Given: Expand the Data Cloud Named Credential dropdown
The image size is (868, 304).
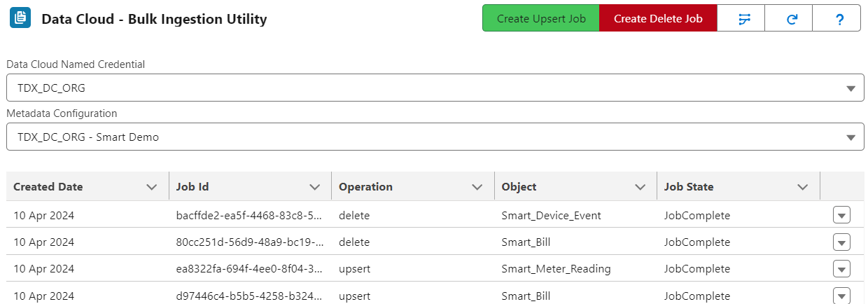Looking at the screenshot, I should click(x=434, y=88).
